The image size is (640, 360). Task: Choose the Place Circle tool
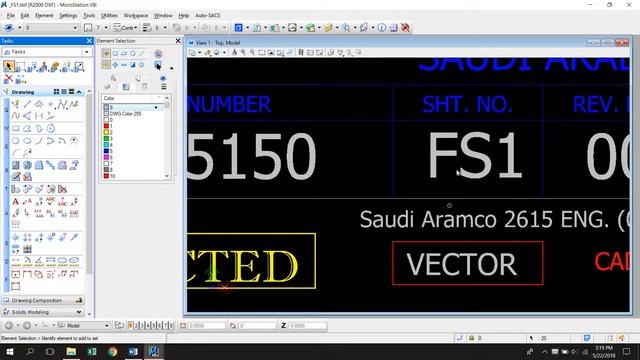click(16, 141)
